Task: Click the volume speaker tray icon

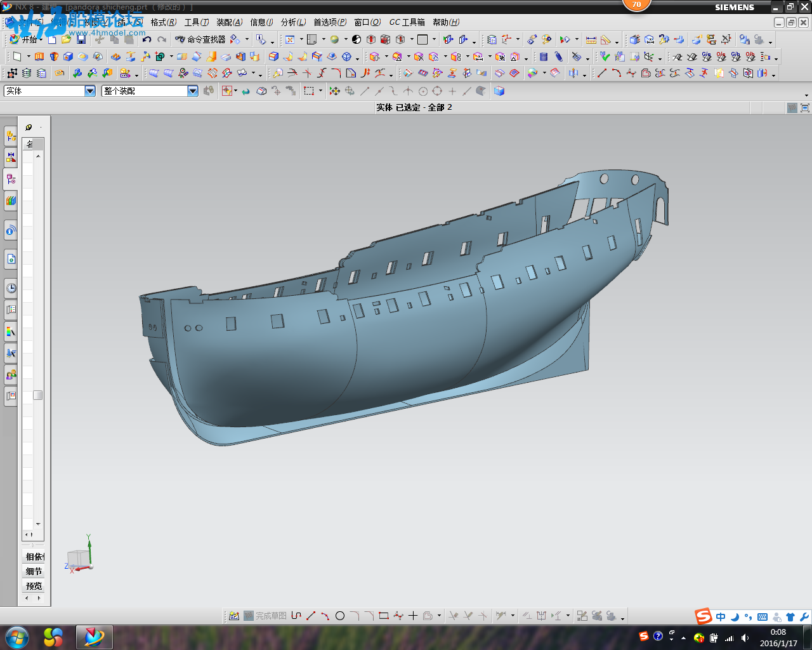Action: [x=745, y=638]
